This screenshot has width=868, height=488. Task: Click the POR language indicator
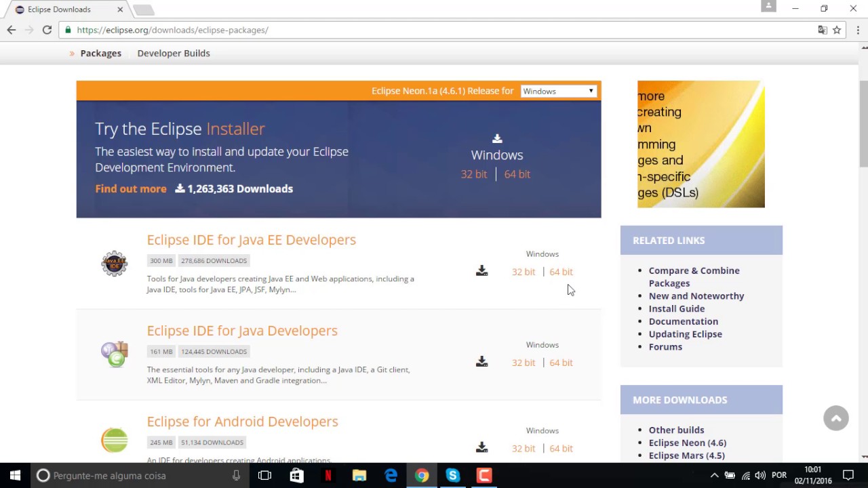pyautogui.click(x=779, y=475)
